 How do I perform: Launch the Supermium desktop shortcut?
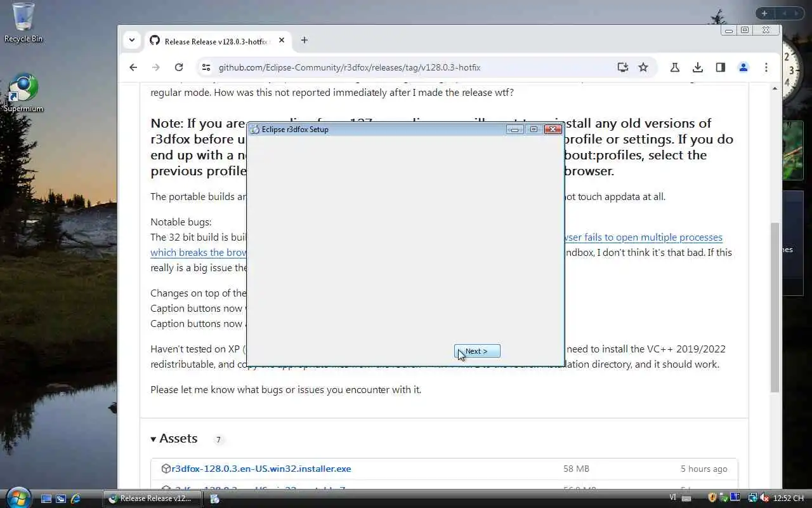[23, 94]
